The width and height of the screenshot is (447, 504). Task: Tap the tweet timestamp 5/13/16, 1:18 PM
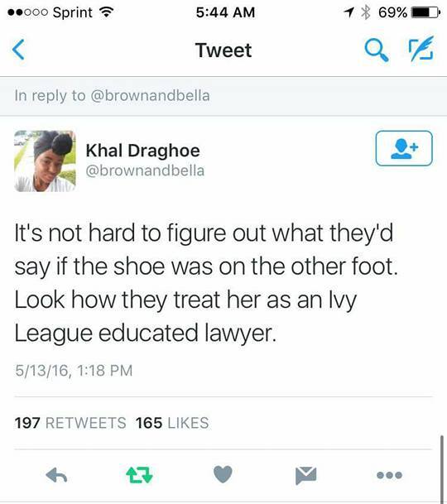tap(74, 370)
